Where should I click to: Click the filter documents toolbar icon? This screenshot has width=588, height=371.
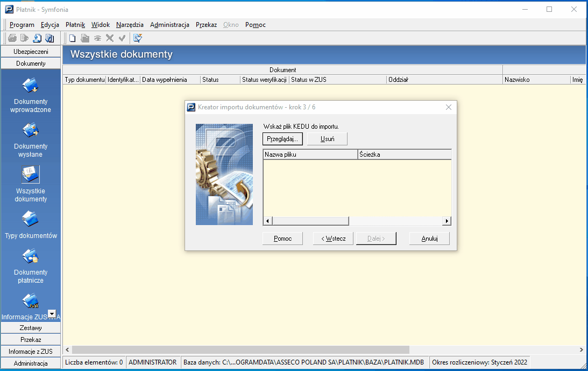[x=138, y=38]
